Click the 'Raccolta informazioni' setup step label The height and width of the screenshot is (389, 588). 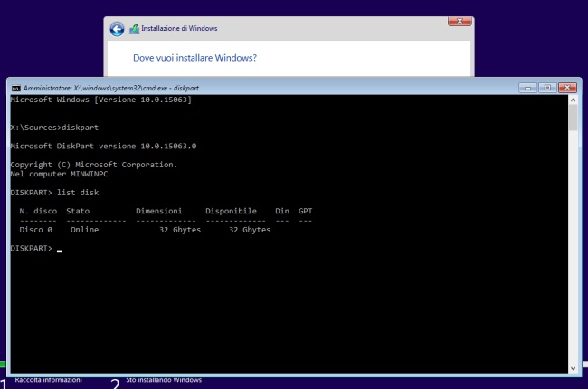[48, 380]
